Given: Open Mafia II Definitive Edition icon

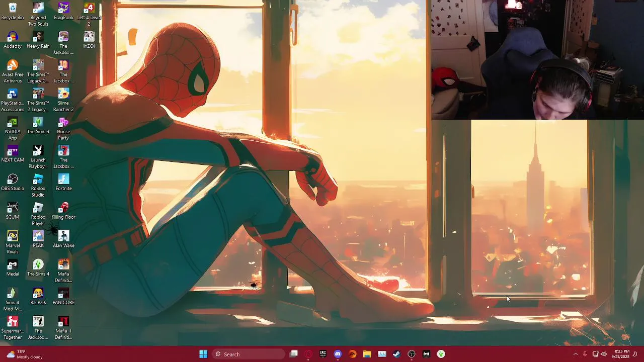Looking at the screenshot, I should pyautogui.click(x=63, y=328).
